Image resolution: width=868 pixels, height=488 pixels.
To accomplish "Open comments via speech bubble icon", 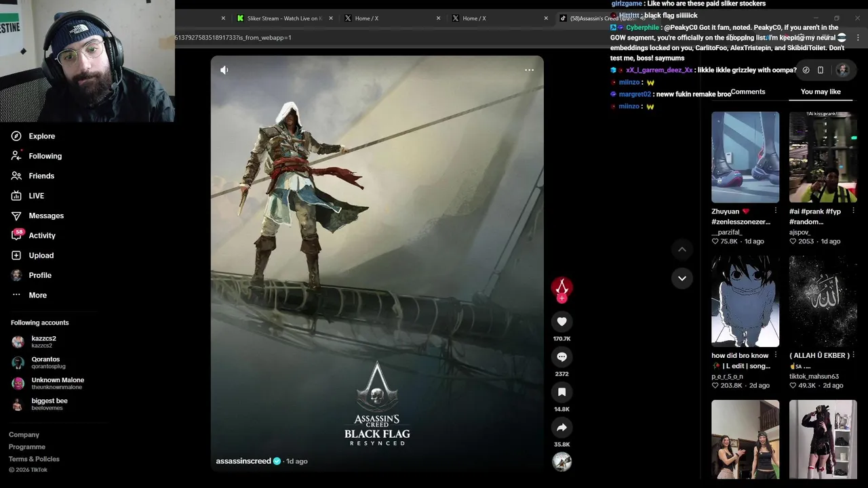I will (561, 357).
